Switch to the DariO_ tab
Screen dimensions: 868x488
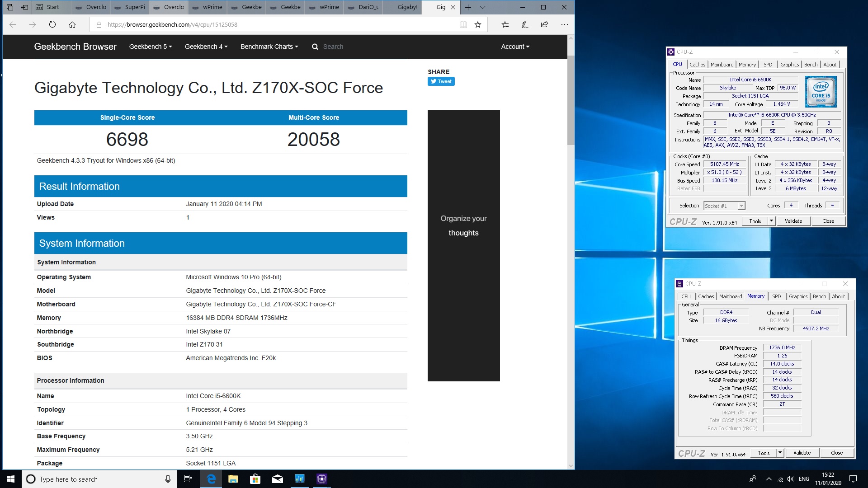[363, 7]
